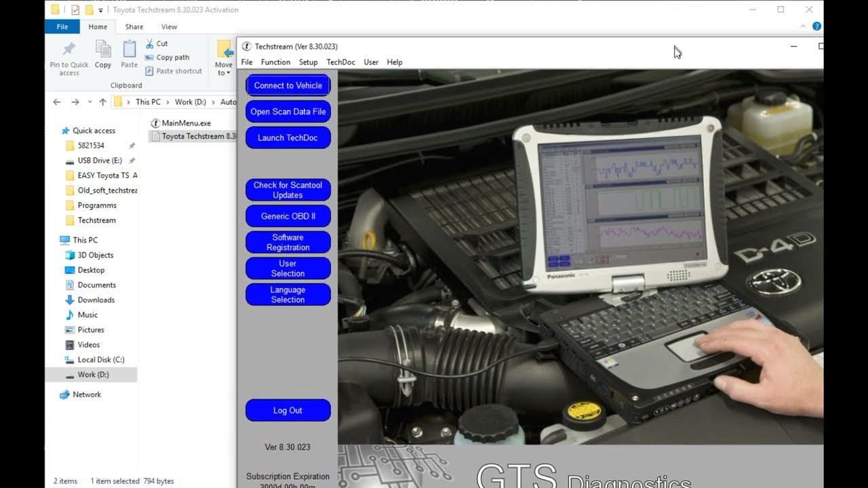Open Explorer help question mark icon
This screenshot has width=868, height=488.
pos(816,26)
